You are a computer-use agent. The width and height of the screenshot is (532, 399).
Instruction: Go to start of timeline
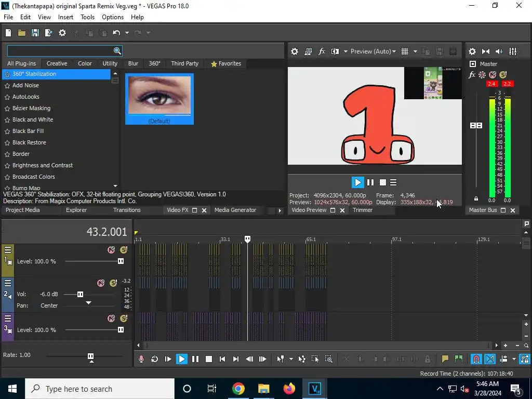222,359
